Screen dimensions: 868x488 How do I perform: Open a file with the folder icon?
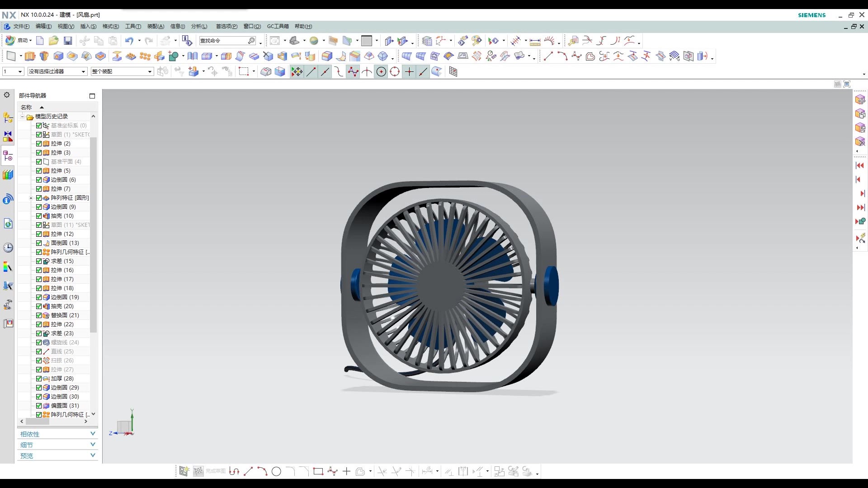pyautogui.click(x=54, y=41)
